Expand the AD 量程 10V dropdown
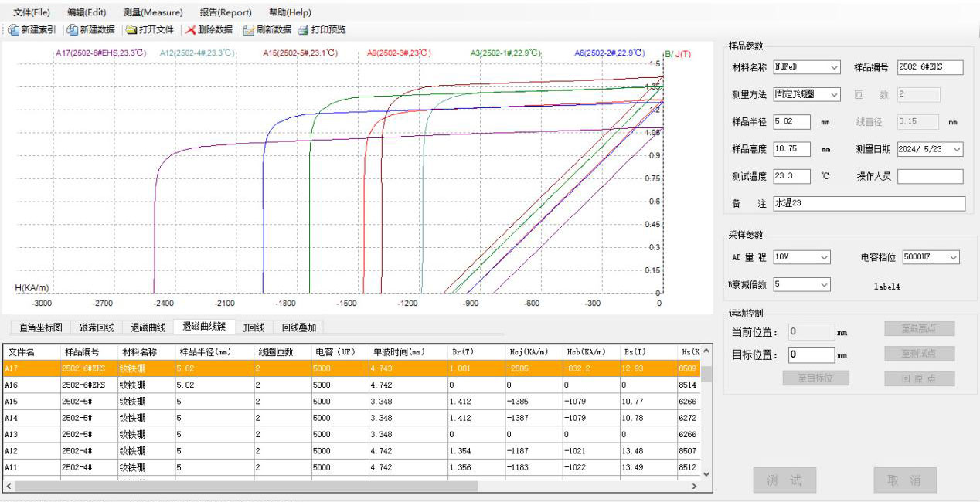The width and height of the screenshot is (980, 502). pos(825,257)
